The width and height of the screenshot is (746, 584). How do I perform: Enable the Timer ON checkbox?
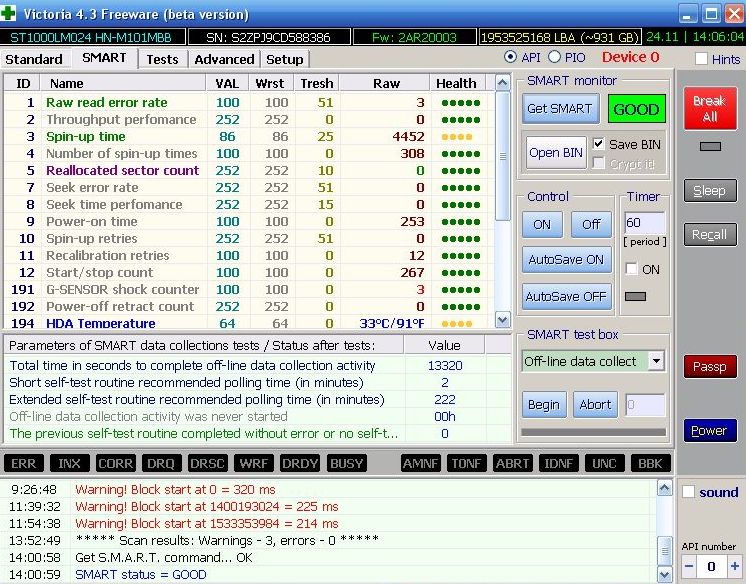[x=631, y=269]
